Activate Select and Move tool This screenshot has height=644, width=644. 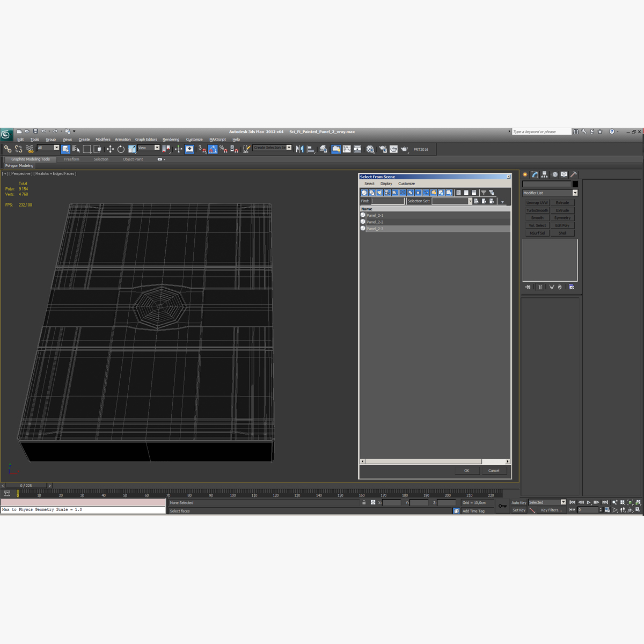(110, 149)
